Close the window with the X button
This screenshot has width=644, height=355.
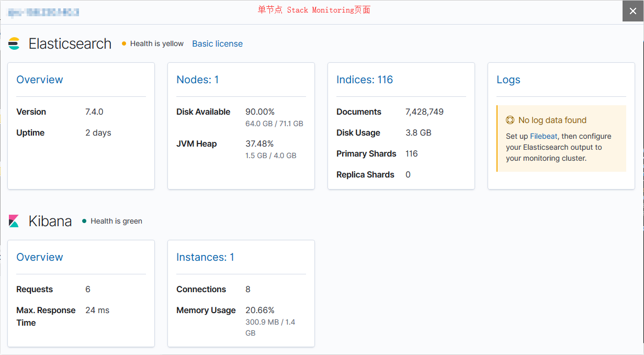[632, 11]
